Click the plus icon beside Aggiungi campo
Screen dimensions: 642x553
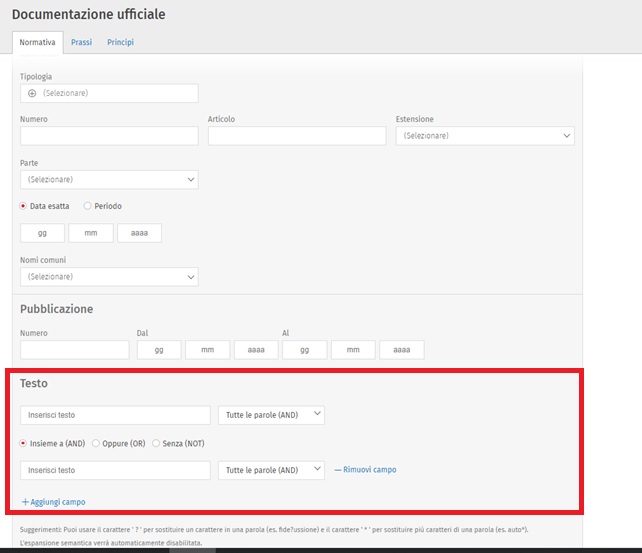pos(25,501)
